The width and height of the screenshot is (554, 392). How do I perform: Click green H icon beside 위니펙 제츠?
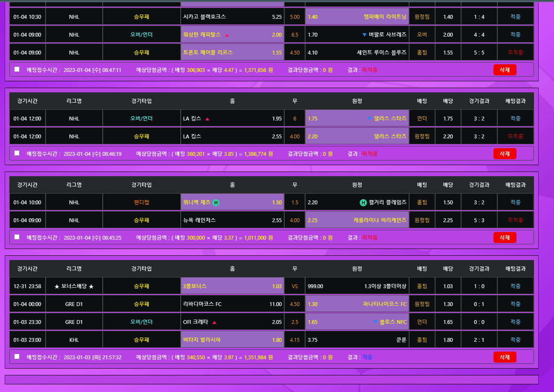tap(216, 203)
